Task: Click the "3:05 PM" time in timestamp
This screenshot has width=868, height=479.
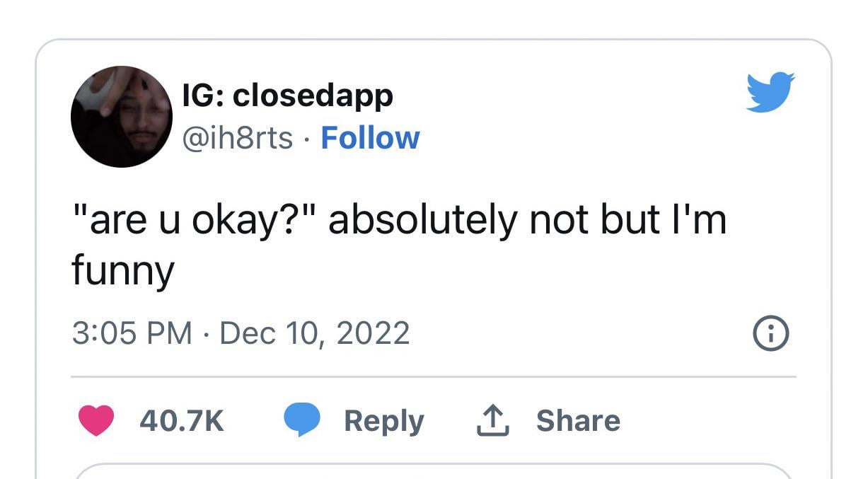Action: (x=132, y=333)
